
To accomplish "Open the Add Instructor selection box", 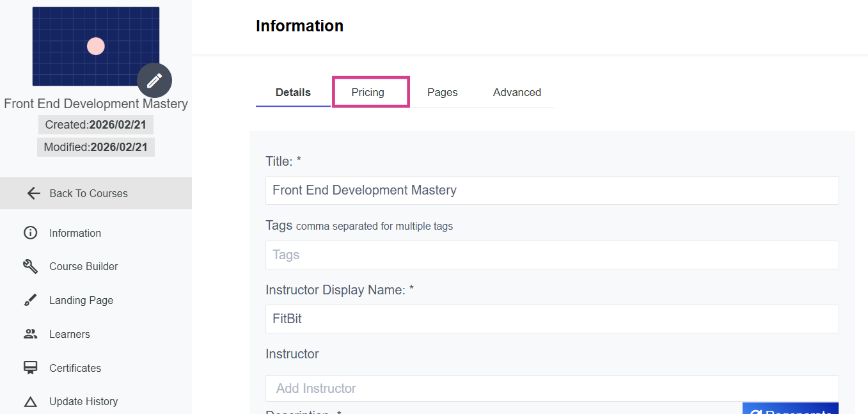I will click(551, 388).
